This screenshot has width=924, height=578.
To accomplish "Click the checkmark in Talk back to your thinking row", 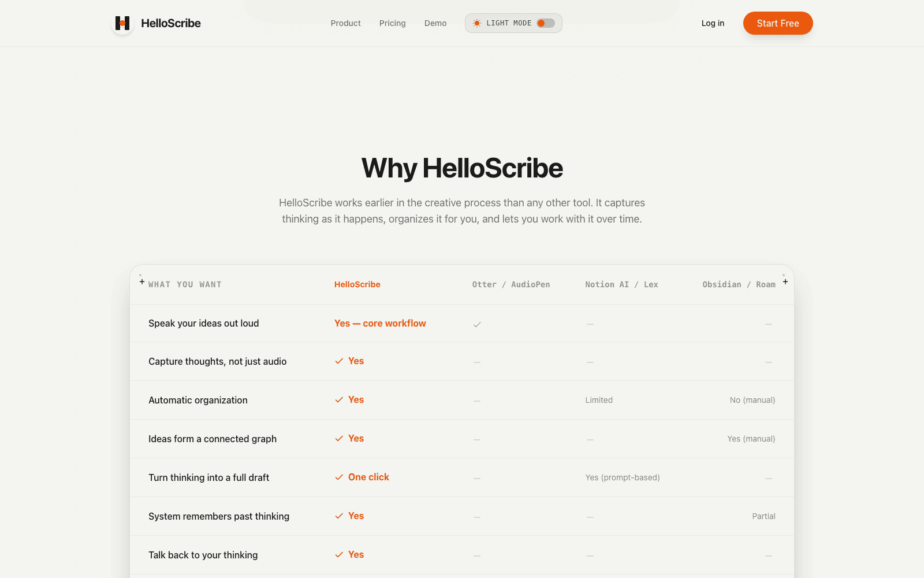I will (339, 555).
